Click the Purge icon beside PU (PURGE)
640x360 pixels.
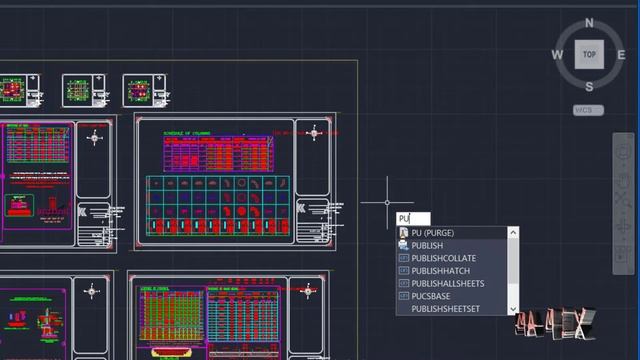[x=404, y=233]
